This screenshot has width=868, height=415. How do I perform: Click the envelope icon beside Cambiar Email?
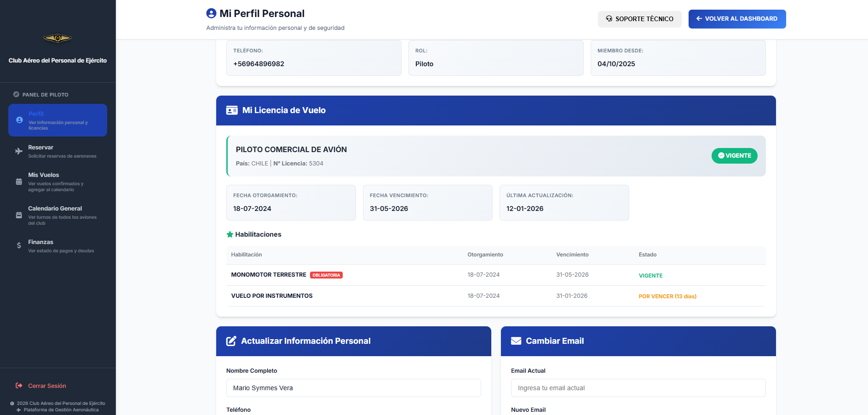516,341
